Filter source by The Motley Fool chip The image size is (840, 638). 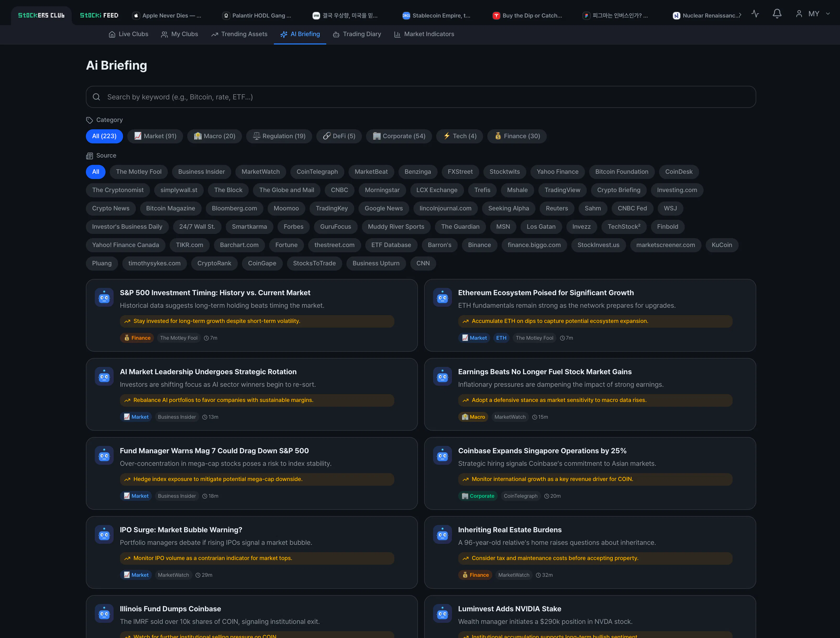coord(139,172)
